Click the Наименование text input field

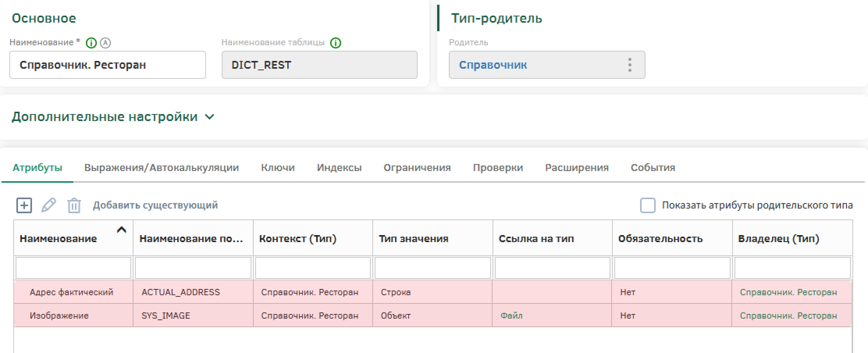(x=107, y=65)
